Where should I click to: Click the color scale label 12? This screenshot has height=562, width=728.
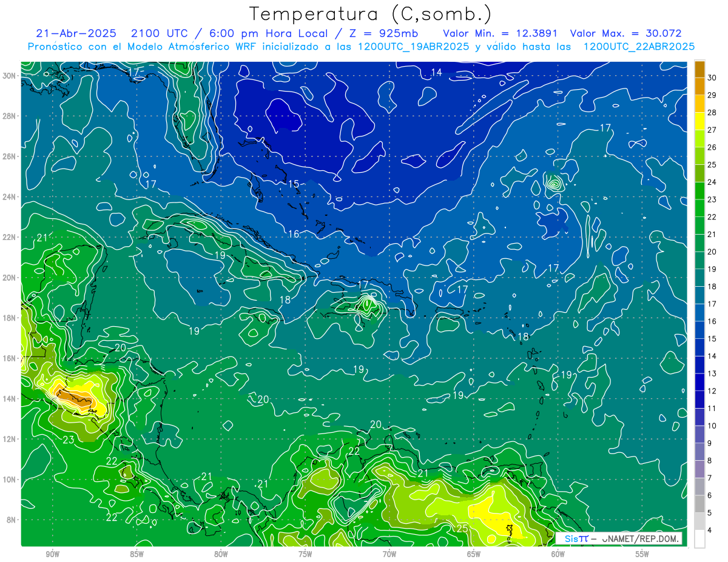click(712, 391)
